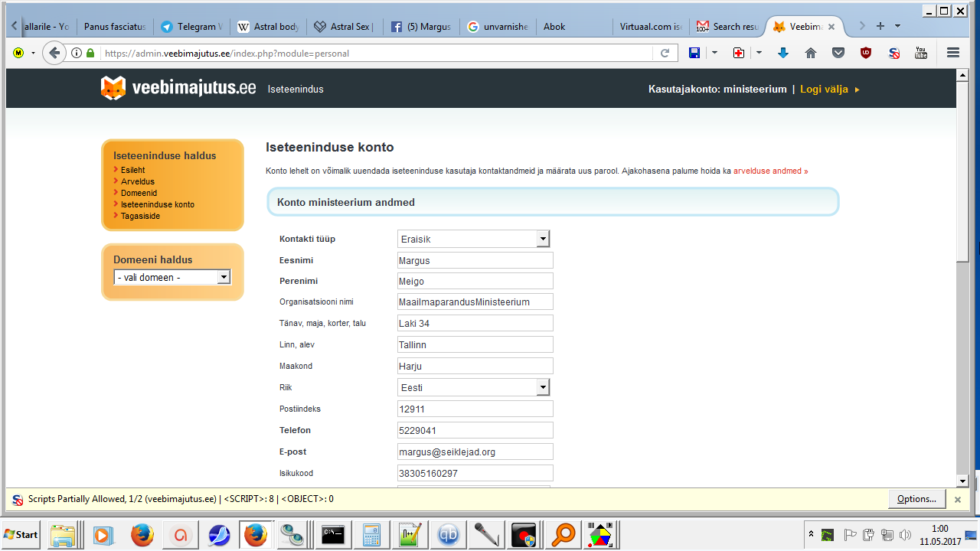The image size is (980, 551).
Task: Show hidden system tray icons
Action: (811, 533)
